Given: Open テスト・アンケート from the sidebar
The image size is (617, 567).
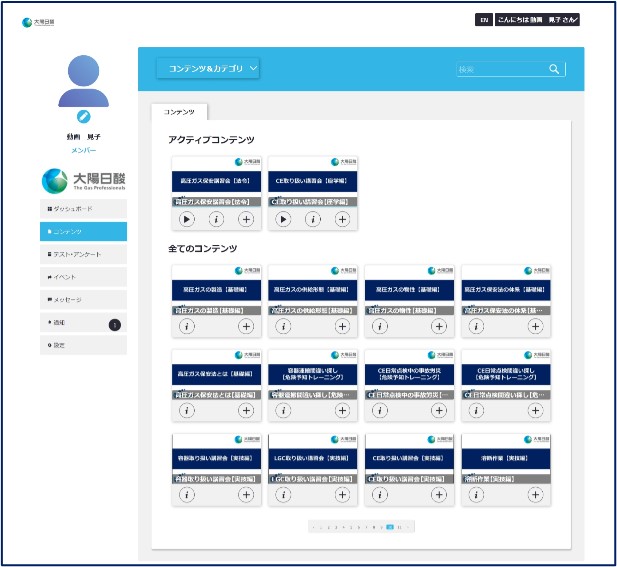Looking at the screenshot, I should point(84,254).
